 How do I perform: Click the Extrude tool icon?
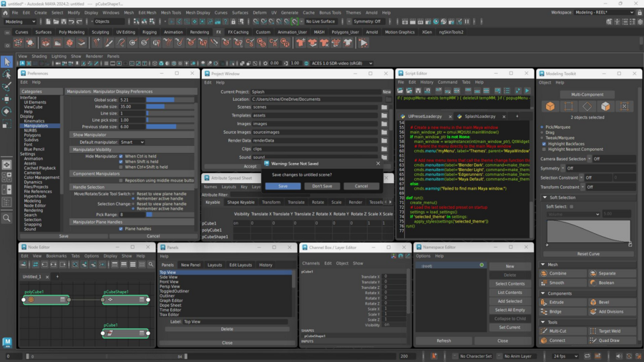pos(545,303)
